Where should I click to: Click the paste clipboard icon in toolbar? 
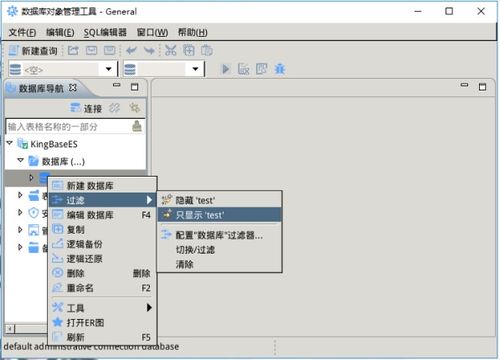[x=207, y=50]
